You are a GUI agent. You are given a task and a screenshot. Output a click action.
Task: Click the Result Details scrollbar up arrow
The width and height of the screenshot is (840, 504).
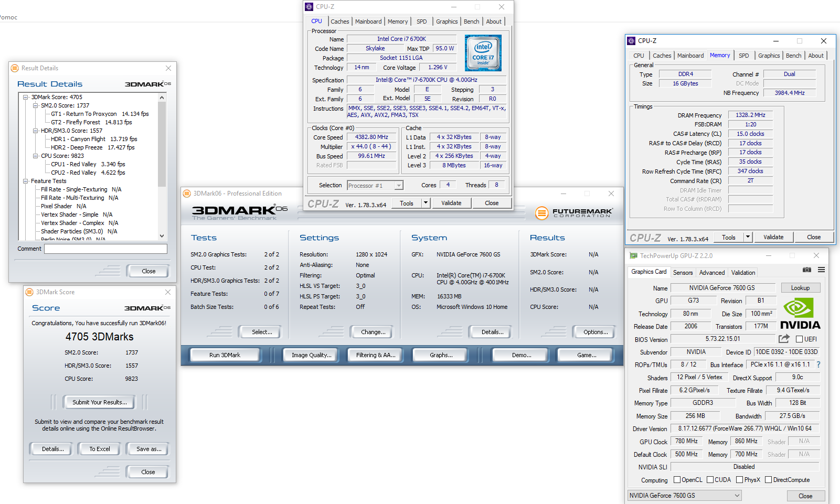click(162, 98)
